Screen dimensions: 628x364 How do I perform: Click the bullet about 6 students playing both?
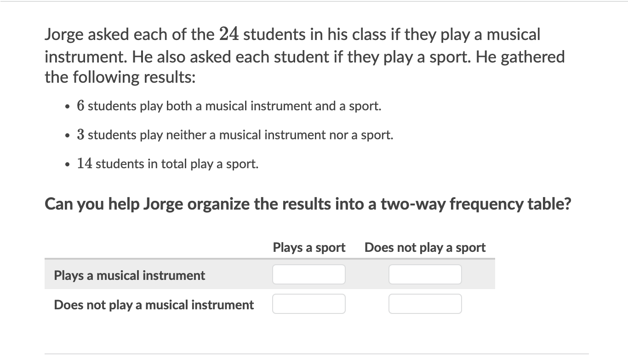click(229, 106)
